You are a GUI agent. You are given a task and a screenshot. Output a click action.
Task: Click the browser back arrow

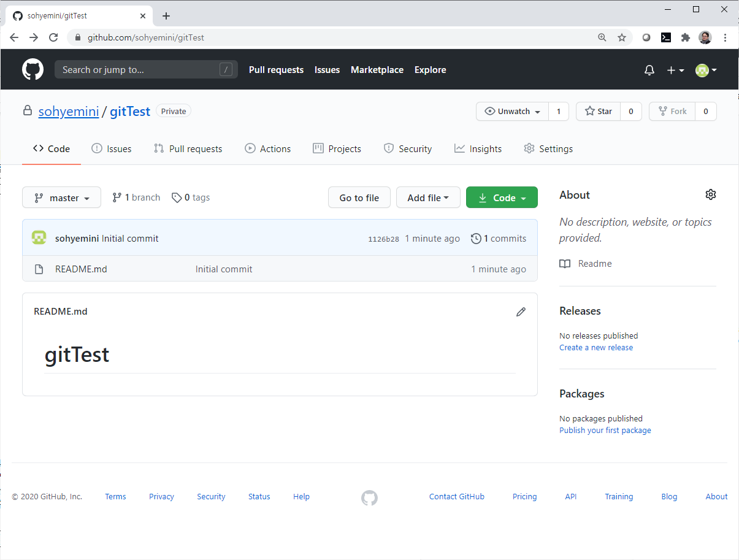14,37
